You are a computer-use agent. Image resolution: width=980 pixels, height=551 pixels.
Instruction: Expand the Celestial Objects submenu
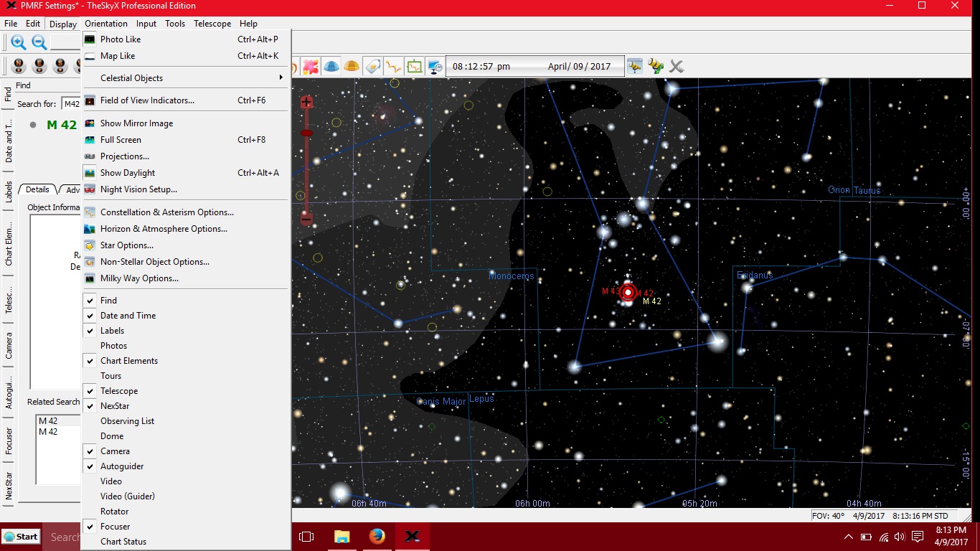coord(133,77)
